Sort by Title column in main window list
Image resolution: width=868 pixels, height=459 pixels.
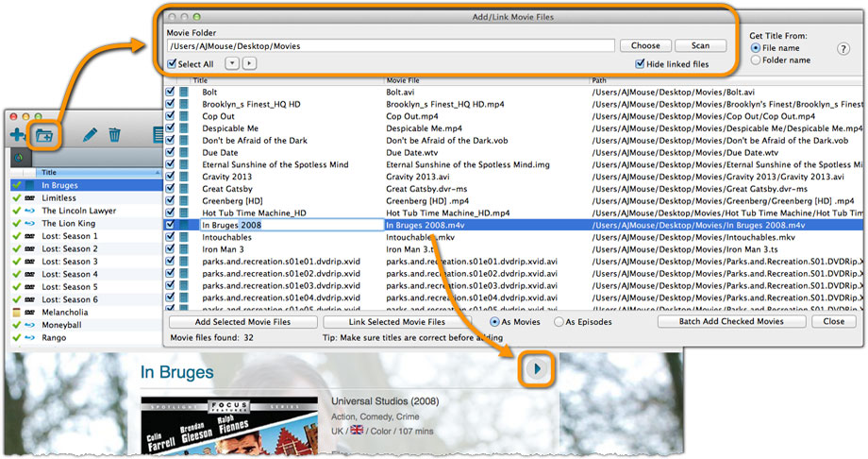click(98, 173)
